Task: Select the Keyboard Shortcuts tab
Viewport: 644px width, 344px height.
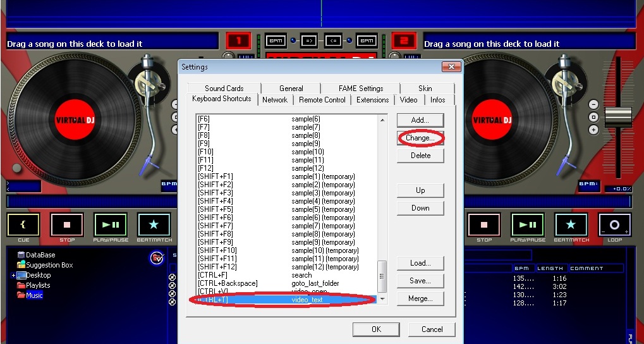Action: click(x=222, y=99)
